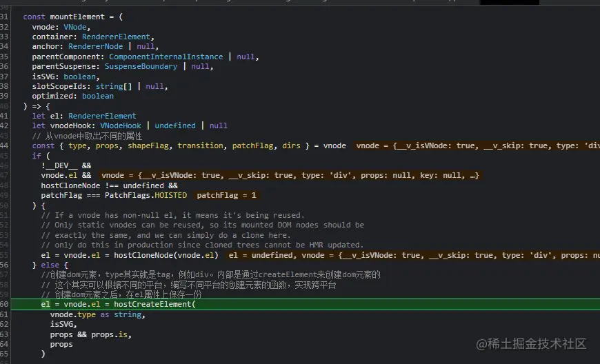Viewport: 600px width, 364px height.
Task: Click the hostCloneNode(vnode.el) call
Action: [166, 255]
